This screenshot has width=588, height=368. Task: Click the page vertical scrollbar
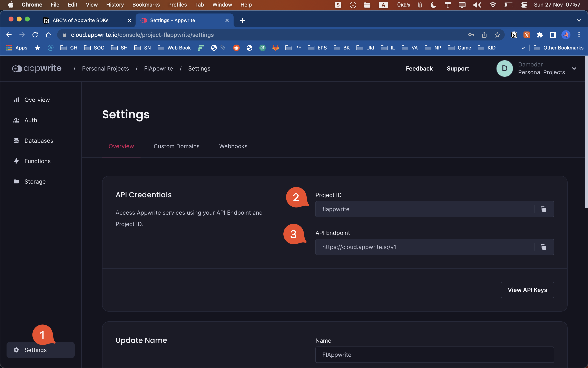[x=586, y=132]
